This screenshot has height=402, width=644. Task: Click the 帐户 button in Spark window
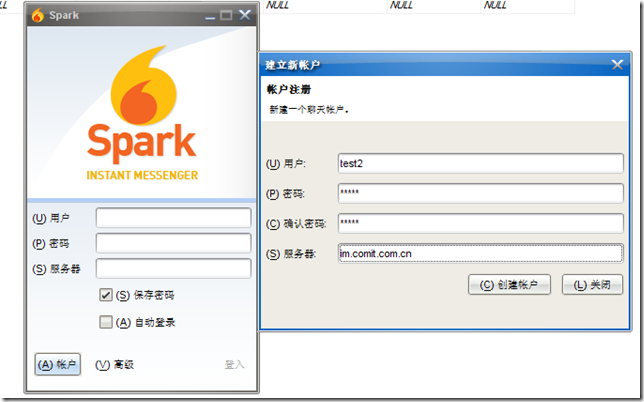coord(57,365)
